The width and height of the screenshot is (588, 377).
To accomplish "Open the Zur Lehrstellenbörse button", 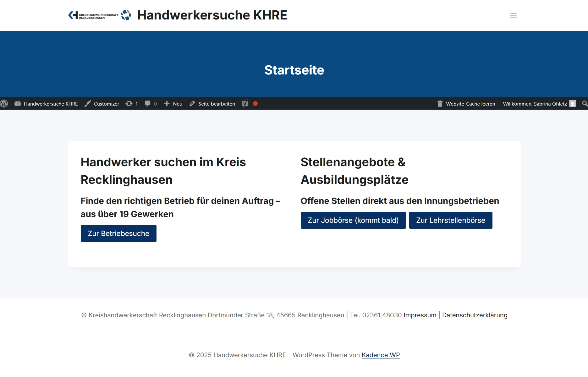I will pyautogui.click(x=451, y=220).
